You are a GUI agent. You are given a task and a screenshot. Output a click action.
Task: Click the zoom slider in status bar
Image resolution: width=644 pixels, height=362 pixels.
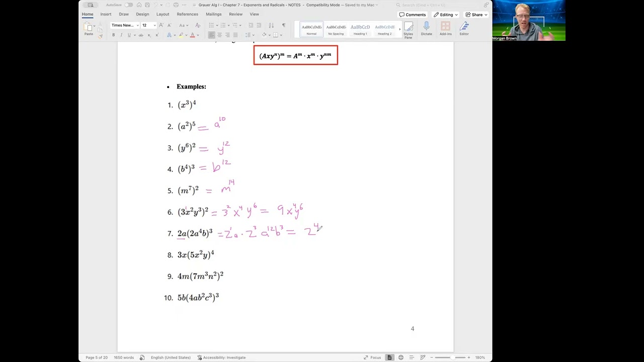point(449,357)
